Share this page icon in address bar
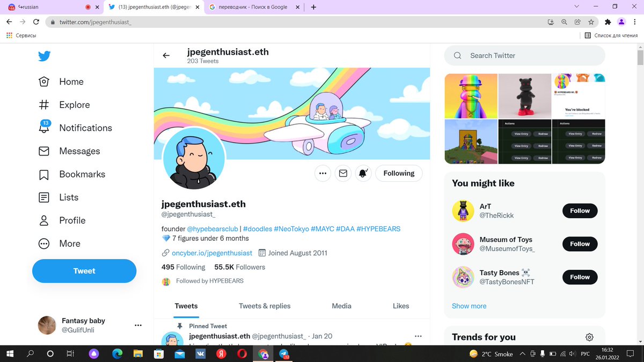 [x=577, y=22]
